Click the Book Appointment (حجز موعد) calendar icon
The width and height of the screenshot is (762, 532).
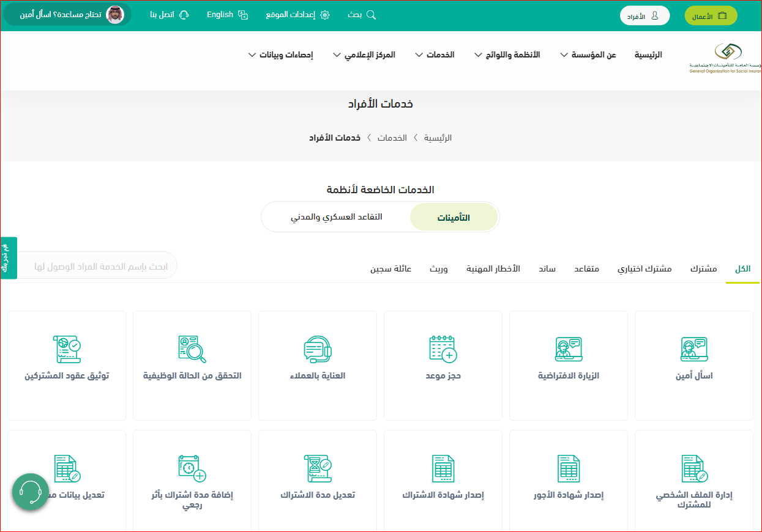tap(443, 349)
